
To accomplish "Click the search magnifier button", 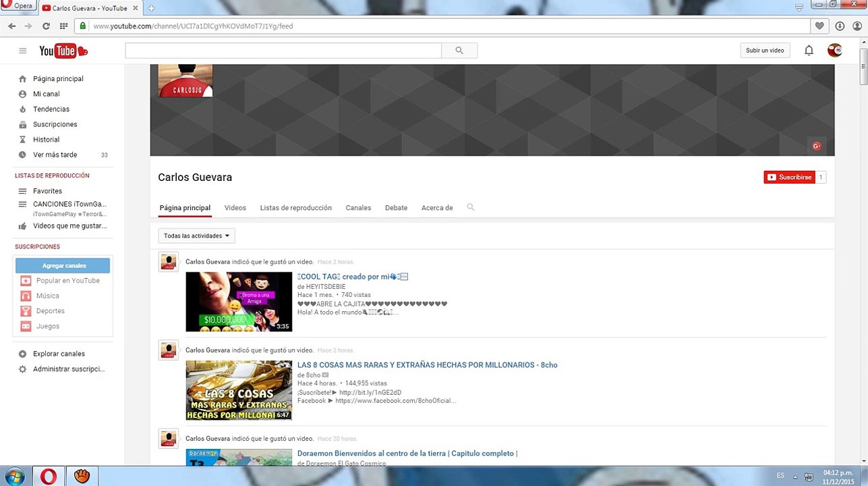I will [x=459, y=51].
